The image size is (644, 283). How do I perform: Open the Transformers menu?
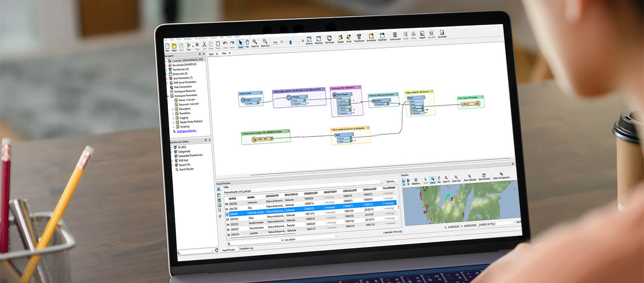[201, 38]
